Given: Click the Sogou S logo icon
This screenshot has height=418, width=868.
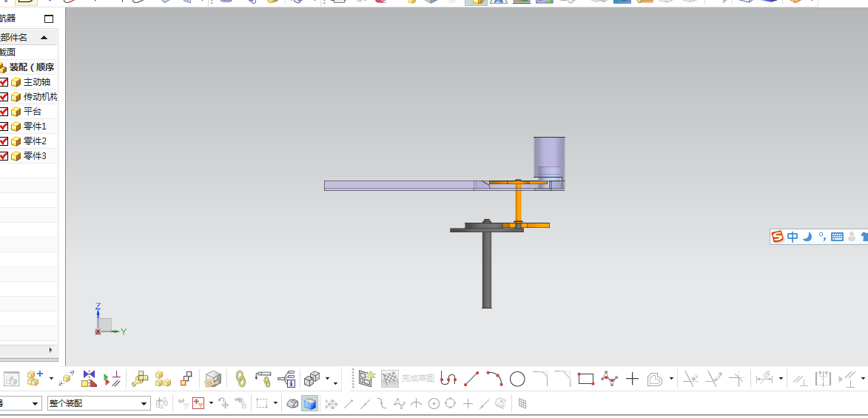Looking at the screenshot, I should [x=778, y=237].
